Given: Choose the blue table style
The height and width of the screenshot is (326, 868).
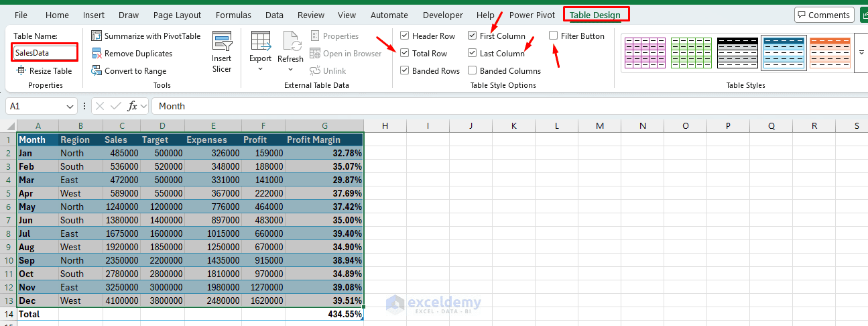Looking at the screenshot, I should pos(783,52).
